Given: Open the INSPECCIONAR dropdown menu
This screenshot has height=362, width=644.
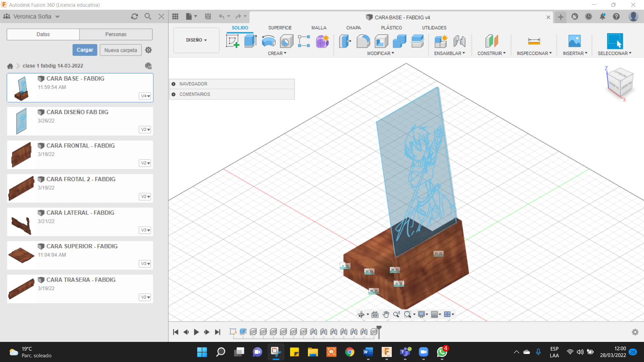Looking at the screenshot, I should pos(534,53).
